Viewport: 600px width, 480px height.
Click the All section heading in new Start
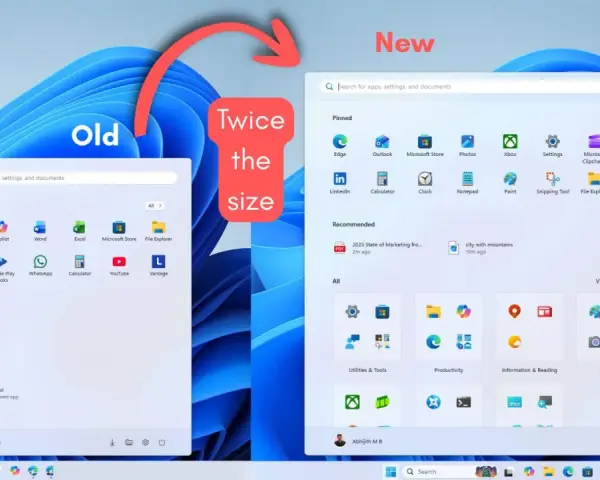tap(336, 281)
